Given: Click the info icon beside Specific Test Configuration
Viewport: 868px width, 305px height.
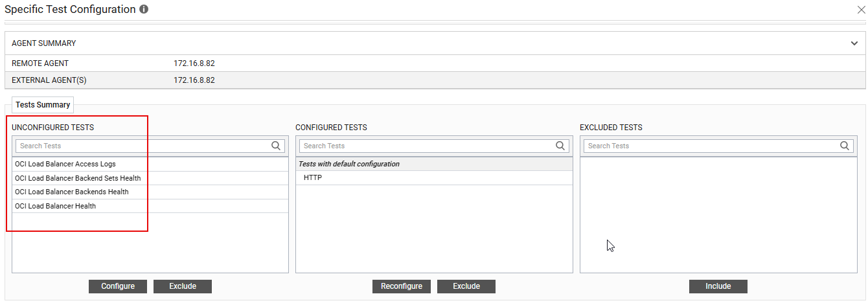Looking at the screenshot, I should (144, 10).
